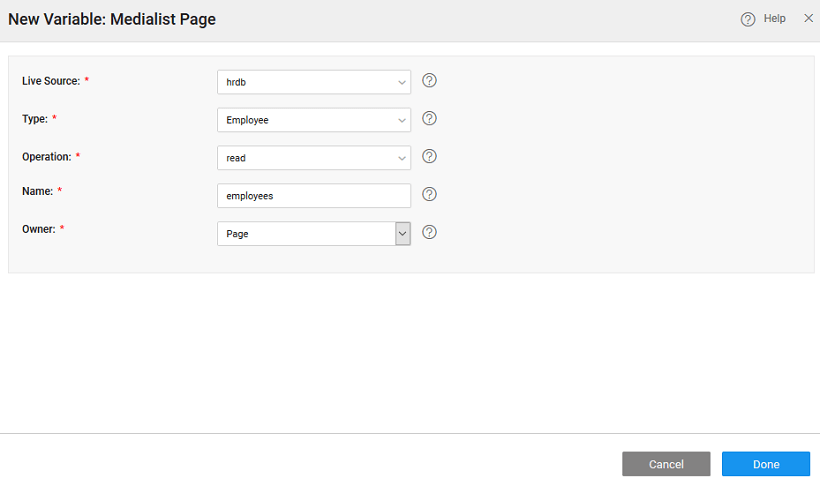This screenshot has width=820, height=493.
Task: Click the Owner field label
Action: click(x=38, y=229)
